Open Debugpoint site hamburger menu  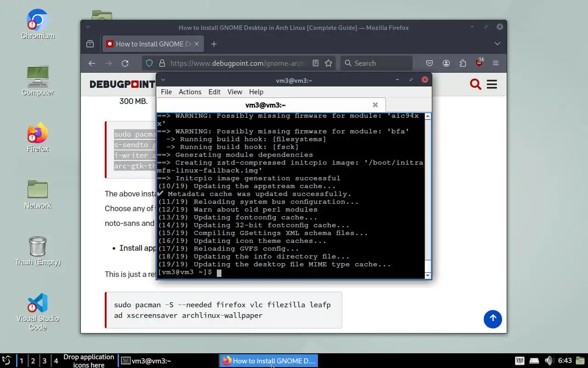(x=492, y=84)
